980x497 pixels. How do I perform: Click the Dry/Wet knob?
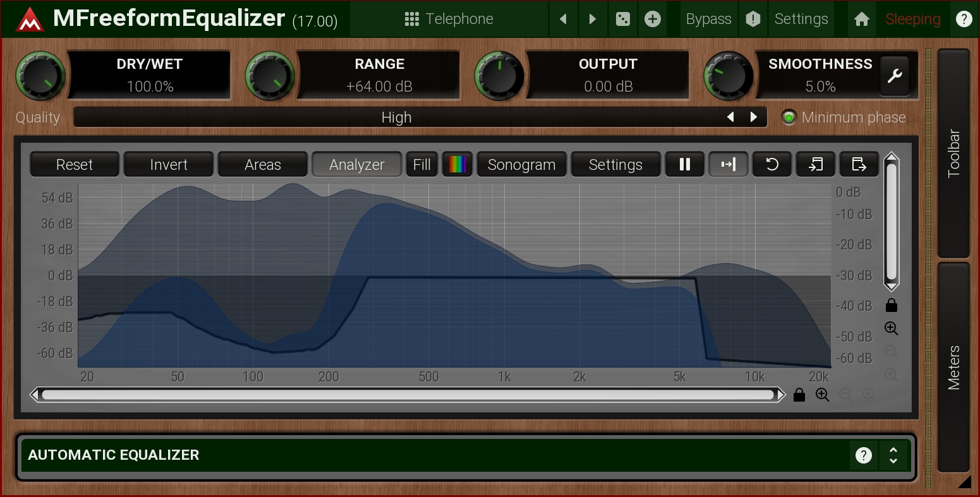(x=40, y=76)
